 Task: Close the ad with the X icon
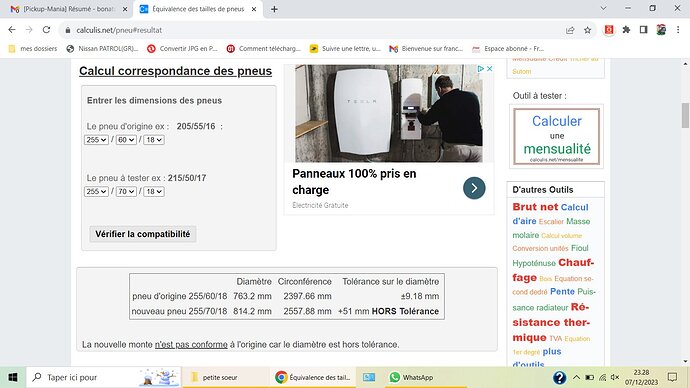[489, 69]
